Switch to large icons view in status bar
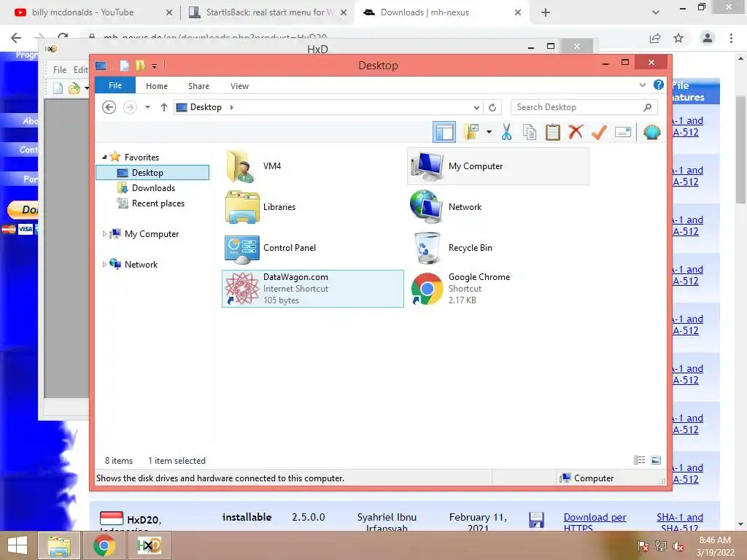The width and height of the screenshot is (747, 560). [x=656, y=460]
